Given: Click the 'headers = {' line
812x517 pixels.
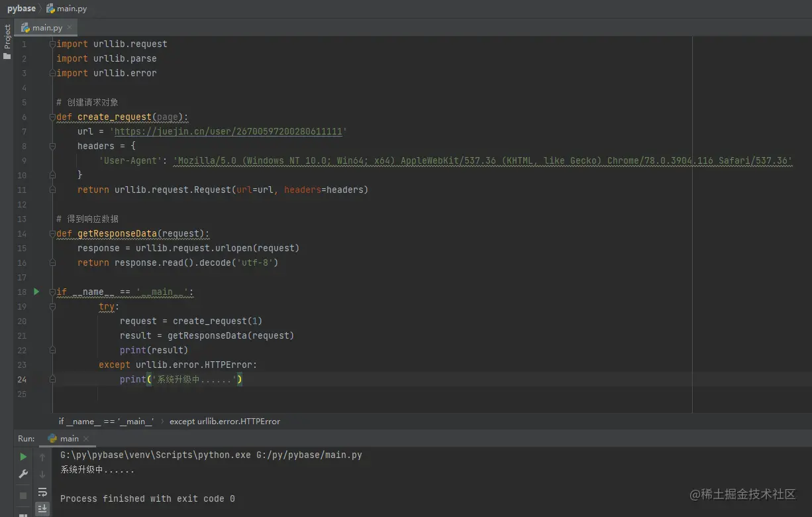Looking at the screenshot, I should point(107,146).
